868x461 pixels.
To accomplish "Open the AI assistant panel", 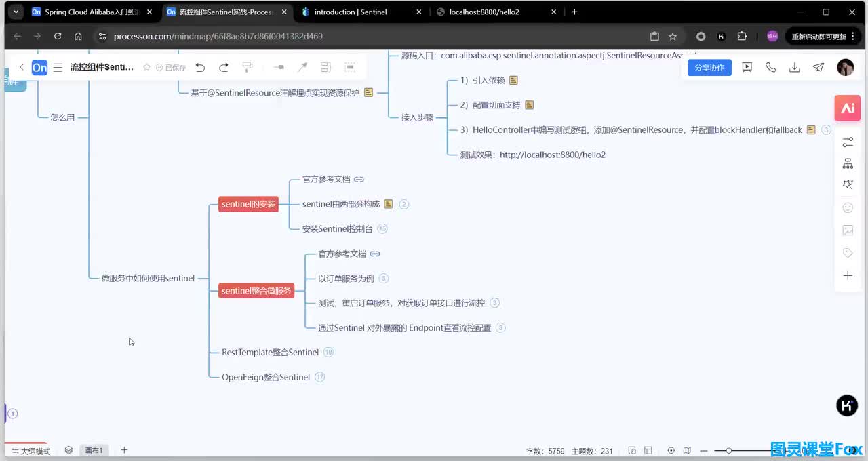I will coord(848,108).
